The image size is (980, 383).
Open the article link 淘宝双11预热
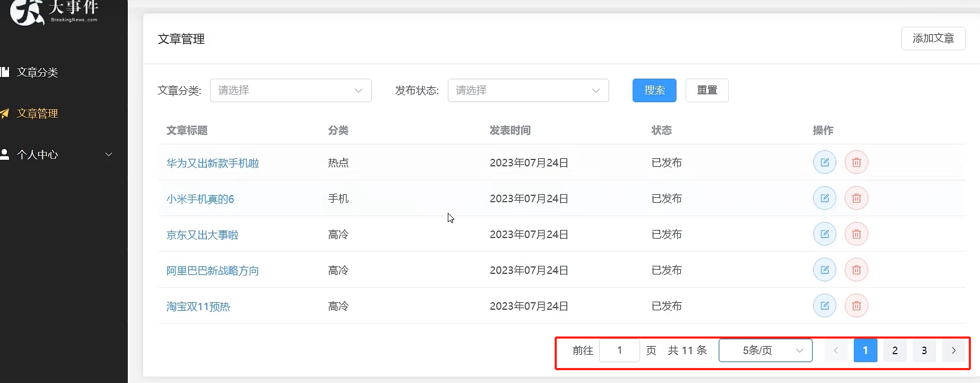(x=198, y=307)
